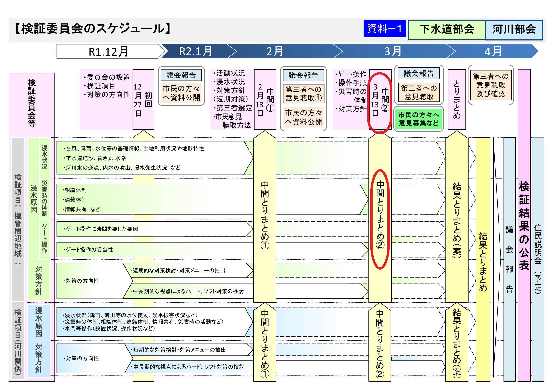Click 短期的な対策検討 arrow in blue 対策方針 row
The height and width of the screenshot is (392, 555).
click(189, 350)
